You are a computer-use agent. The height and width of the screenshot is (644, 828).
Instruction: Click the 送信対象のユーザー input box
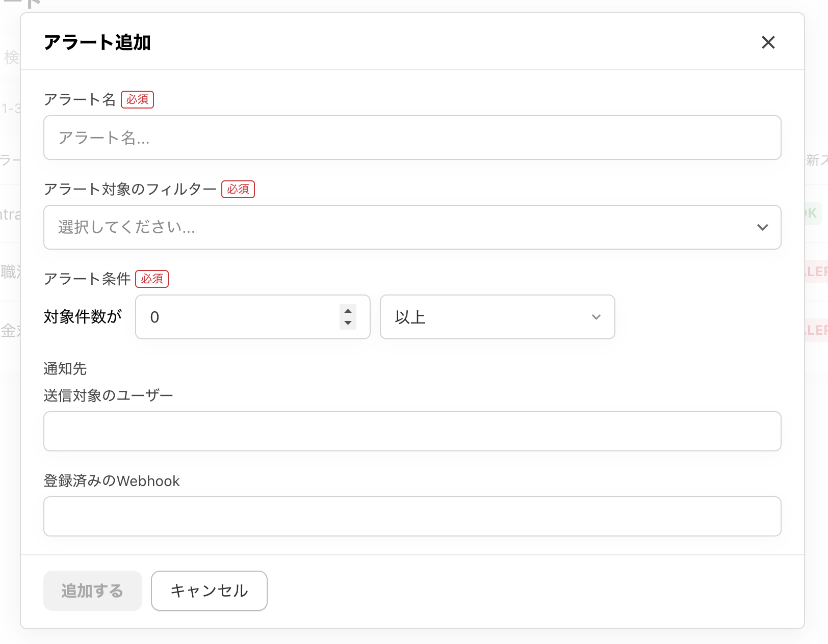[412, 431]
